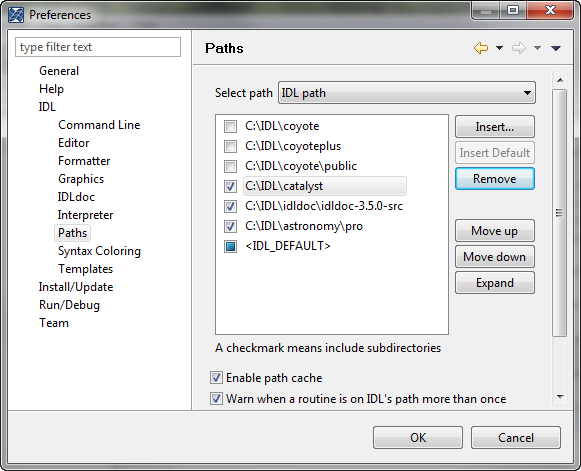Click the scrollbar up arrow
The width and height of the screenshot is (581, 471).
tap(560, 80)
